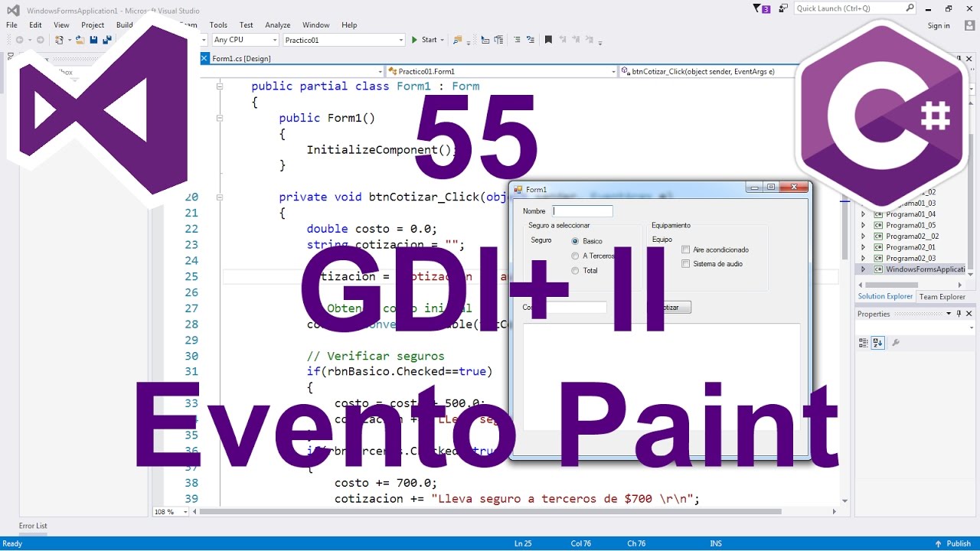The height and width of the screenshot is (551, 980).
Task: Click the Navigate Backward arrow icon
Action: (19, 40)
